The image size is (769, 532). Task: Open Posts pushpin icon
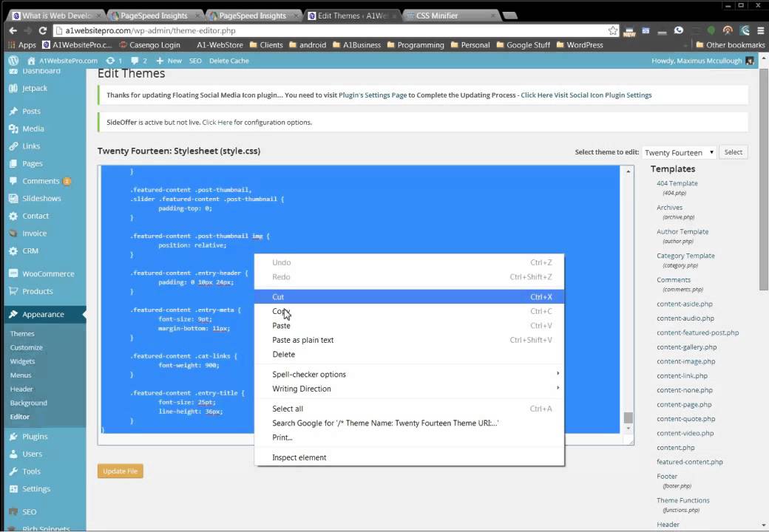pyautogui.click(x=13, y=111)
